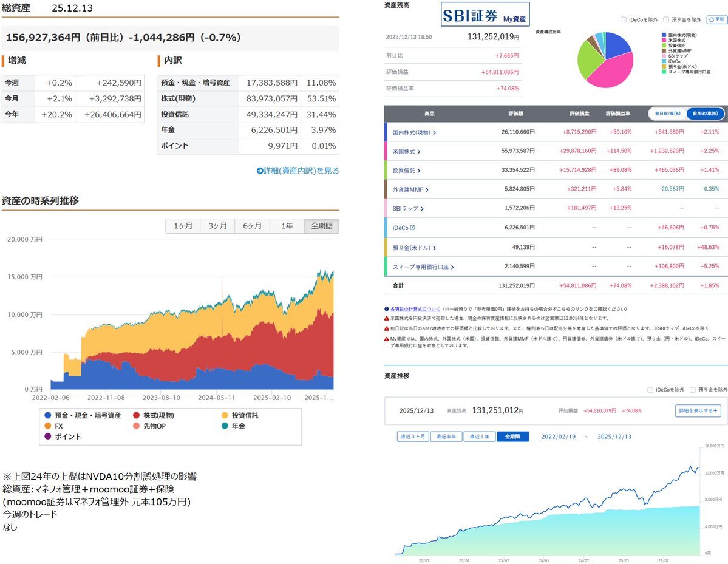Select 6ヶ月 chart period tab
Image resolution: width=728 pixels, height=564 pixels.
252,226
